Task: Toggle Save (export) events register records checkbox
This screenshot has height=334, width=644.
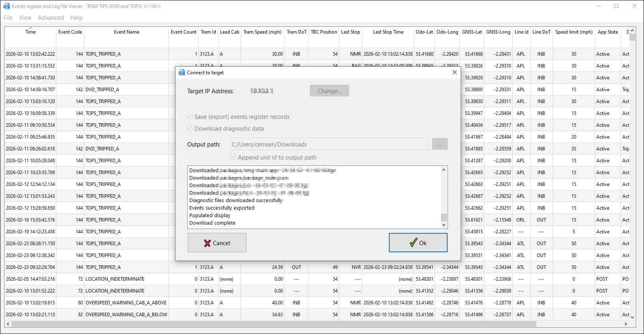Action: tap(190, 117)
